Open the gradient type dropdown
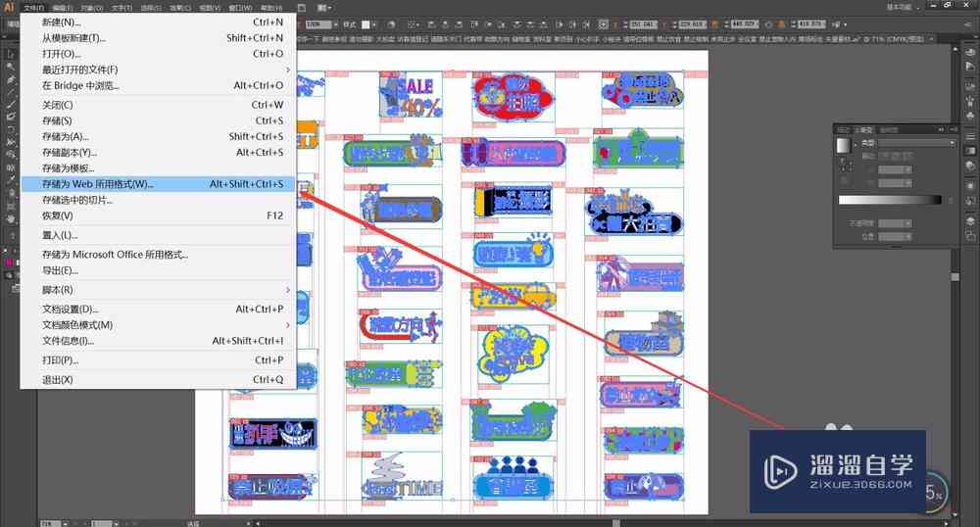 pyautogui.click(x=917, y=144)
